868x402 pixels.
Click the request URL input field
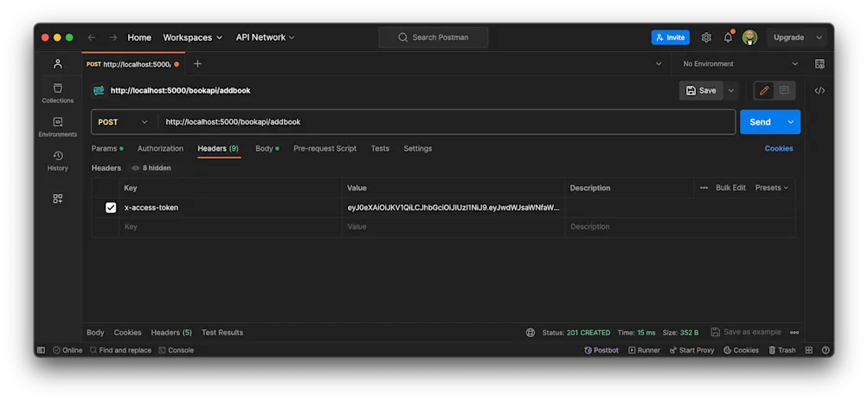[447, 122]
